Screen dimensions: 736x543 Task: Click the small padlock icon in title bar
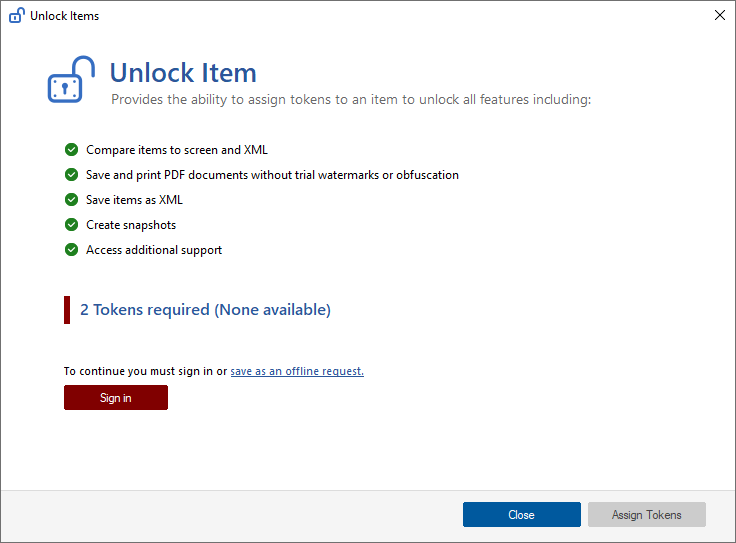(x=17, y=15)
